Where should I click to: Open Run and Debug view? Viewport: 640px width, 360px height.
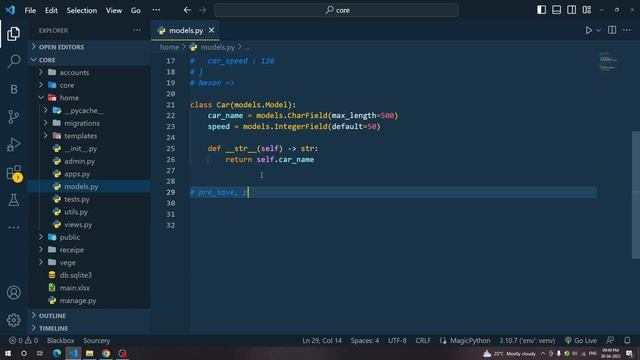(x=13, y=144)
